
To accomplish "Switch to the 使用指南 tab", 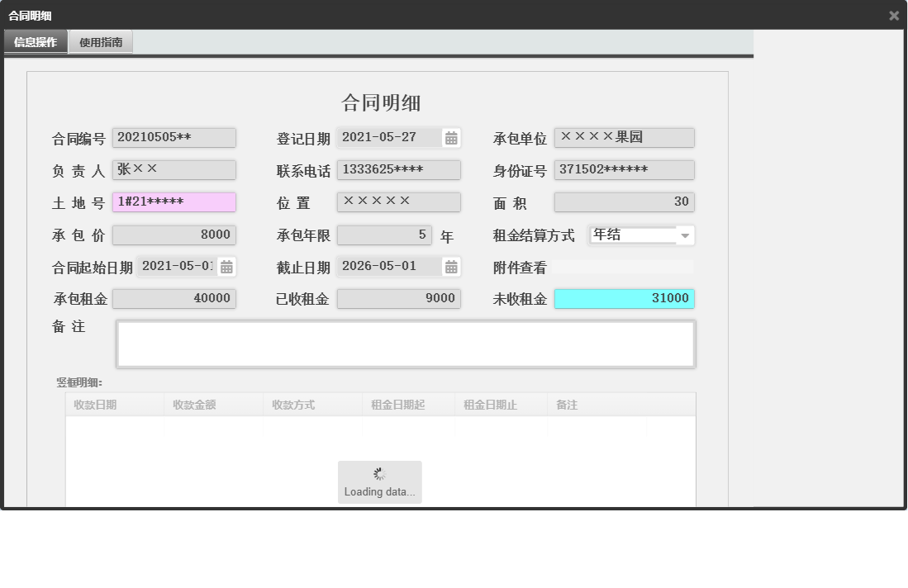I will click(x=100, y=40).
